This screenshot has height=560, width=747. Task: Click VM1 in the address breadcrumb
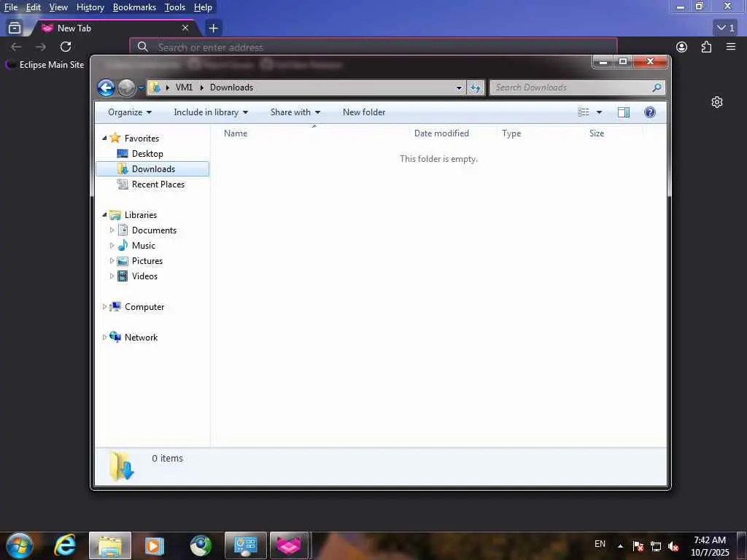pos(184,87)
